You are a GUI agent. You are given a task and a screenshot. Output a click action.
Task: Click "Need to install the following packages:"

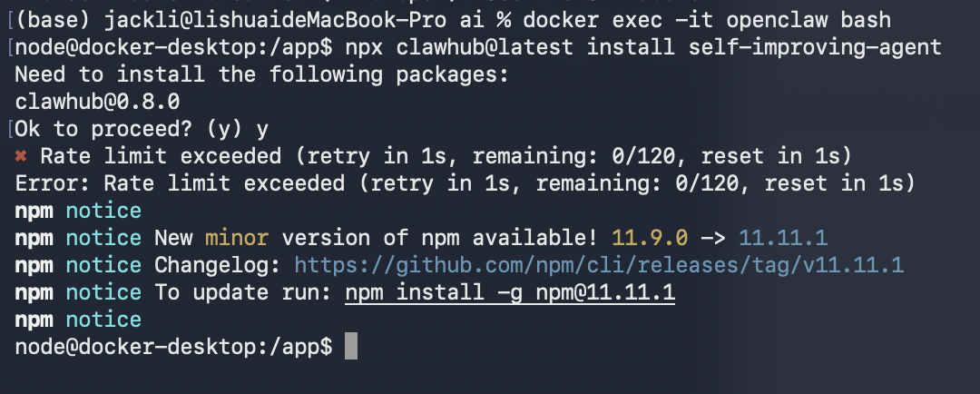point(260,74)
